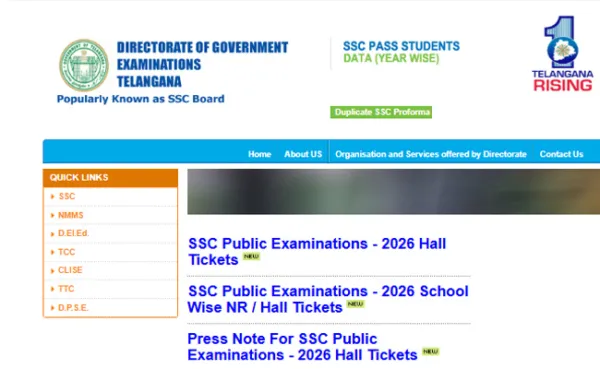Open 2026 School Wise NR / Hall Tickets
Image resolution: width=600 pixels, height=369 pixels.
pyautogui.click(x=328, y=299)
